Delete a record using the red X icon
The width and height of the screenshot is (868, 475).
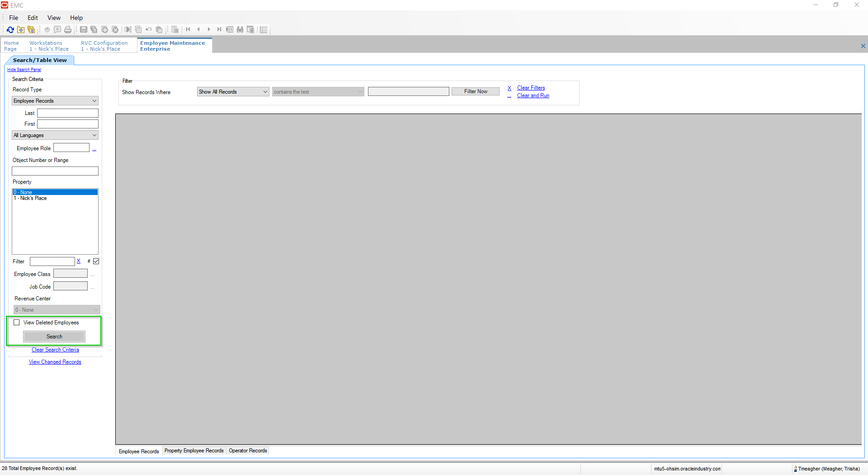115,29
